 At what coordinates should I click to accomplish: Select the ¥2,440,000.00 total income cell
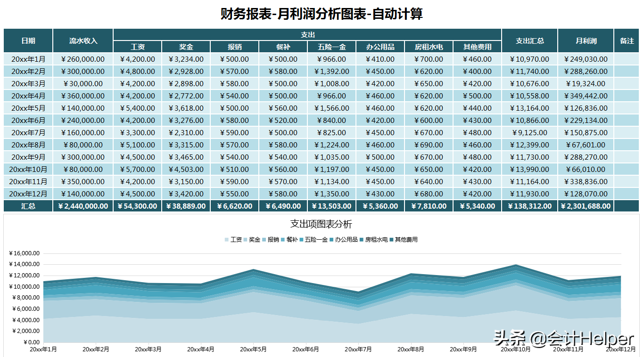pyautogui.click(x=83, y=206)
